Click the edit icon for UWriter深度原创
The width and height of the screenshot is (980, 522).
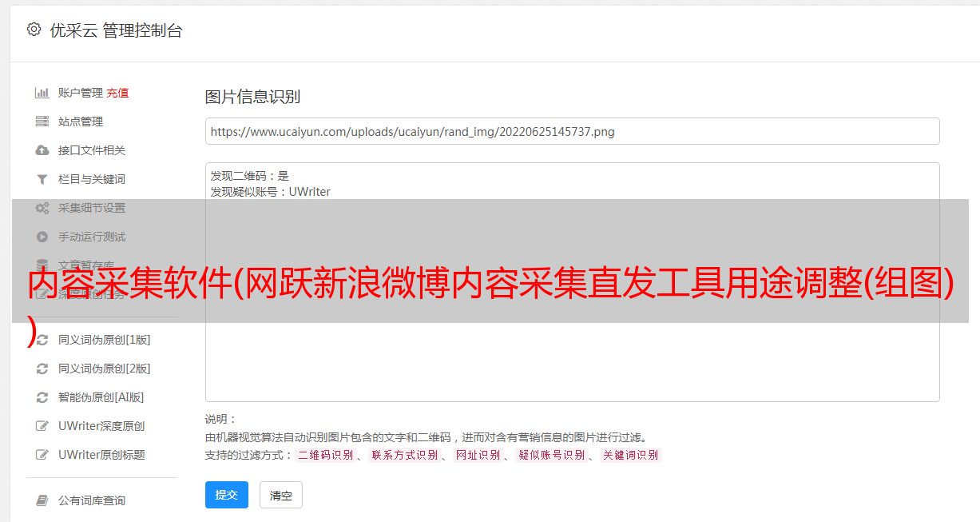pyautogui.click(x=42, y=426)
